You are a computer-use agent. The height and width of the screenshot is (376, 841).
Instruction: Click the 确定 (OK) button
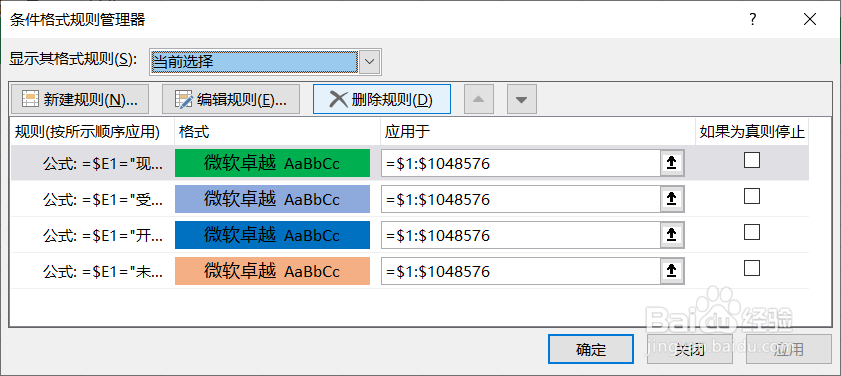pos(591,350)
